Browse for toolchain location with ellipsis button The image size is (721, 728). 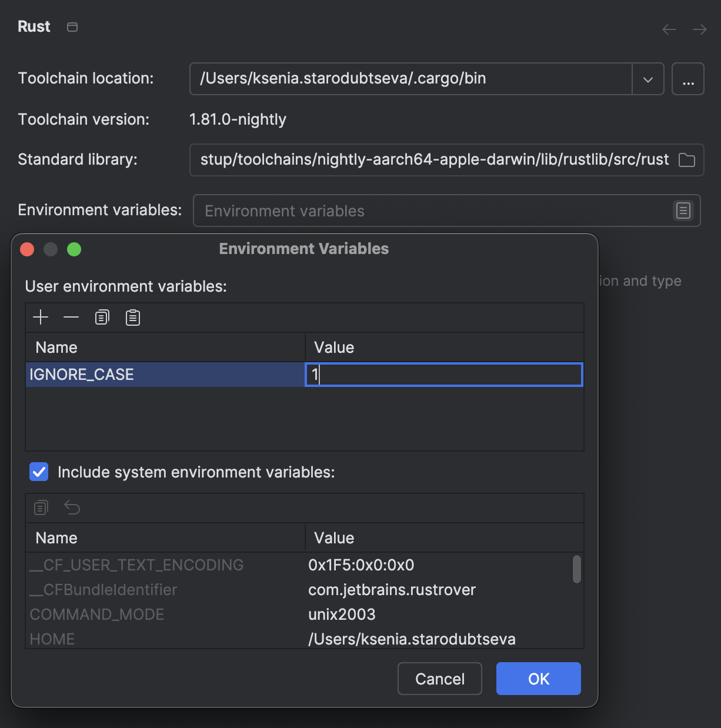687,79
